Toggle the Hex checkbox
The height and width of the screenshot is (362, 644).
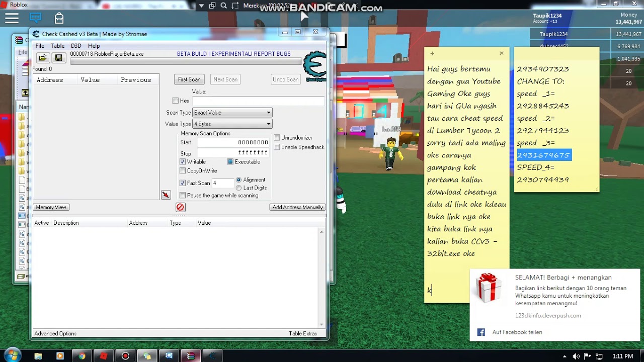[x=175, y=101]
